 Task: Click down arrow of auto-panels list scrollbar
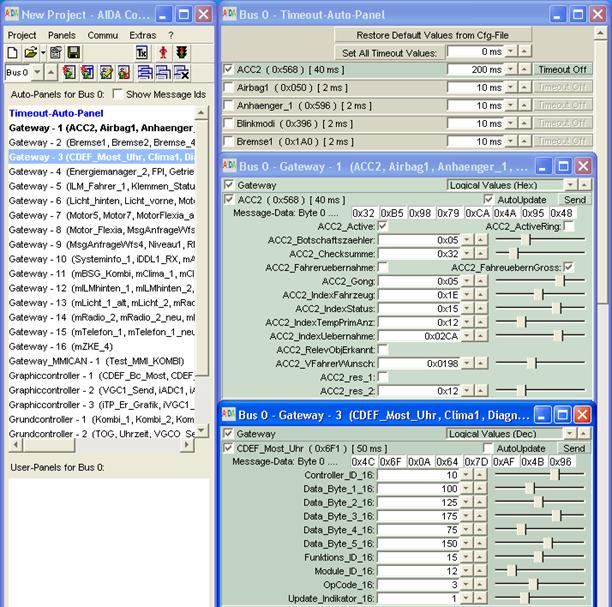(201, 431)
